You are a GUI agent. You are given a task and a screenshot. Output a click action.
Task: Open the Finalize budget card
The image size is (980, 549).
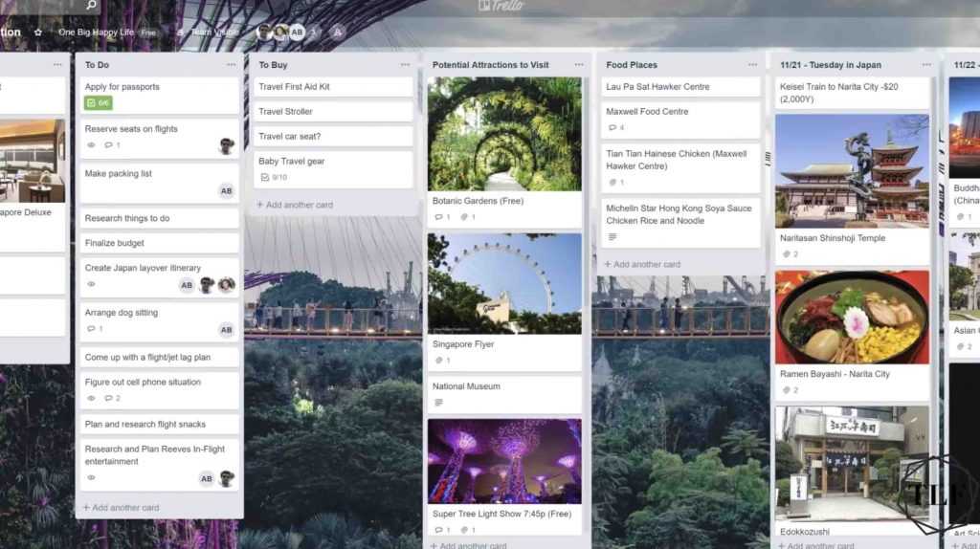click(158, 243)
